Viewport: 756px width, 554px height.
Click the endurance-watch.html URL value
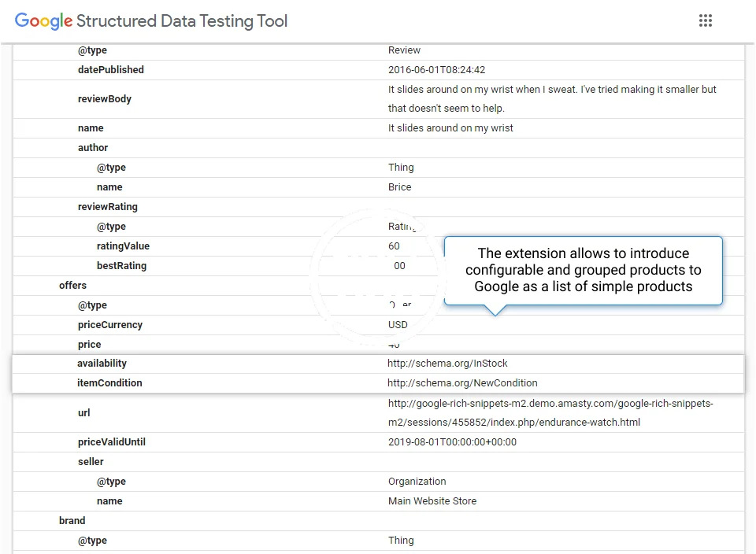click(550, 413)
